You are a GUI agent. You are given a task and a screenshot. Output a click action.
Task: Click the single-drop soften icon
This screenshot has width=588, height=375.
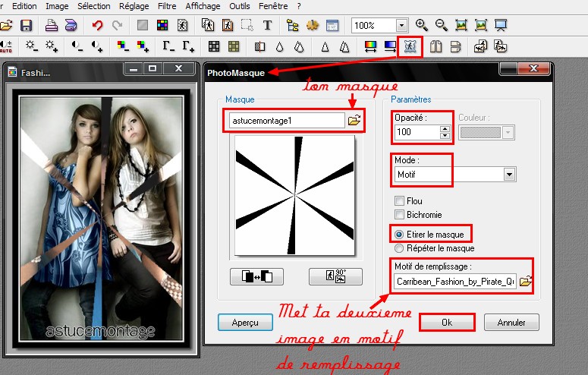[279, 46]
